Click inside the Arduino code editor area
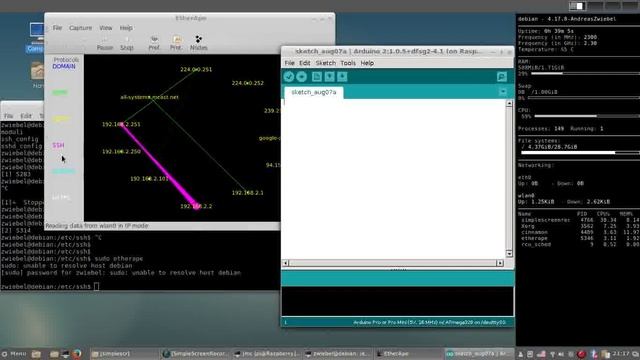 click(395, 179)
